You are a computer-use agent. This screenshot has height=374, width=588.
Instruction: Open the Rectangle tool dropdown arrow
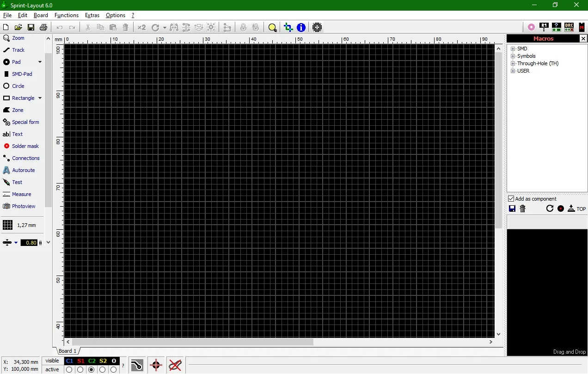(40, 98)
